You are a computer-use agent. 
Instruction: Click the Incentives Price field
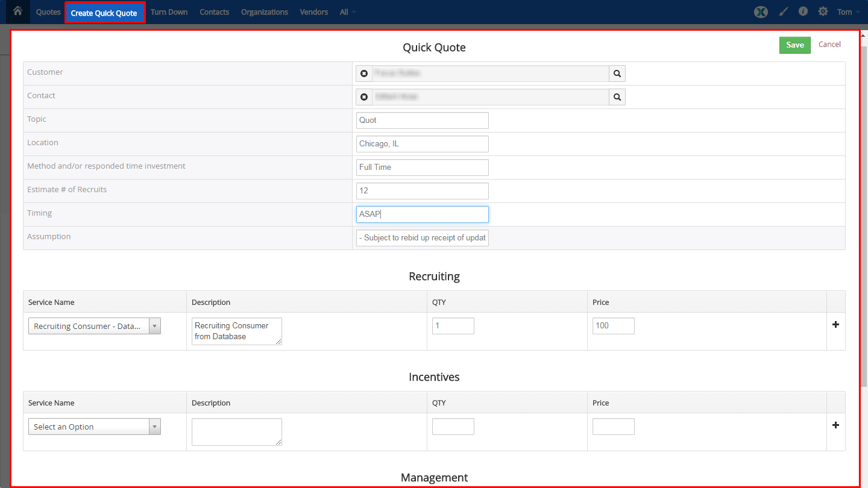coord(614,427)
